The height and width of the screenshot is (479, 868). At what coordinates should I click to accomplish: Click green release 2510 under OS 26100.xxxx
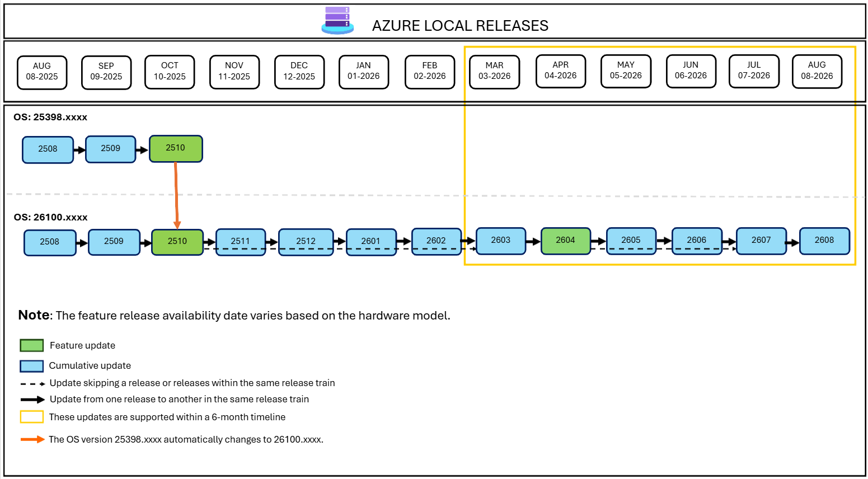(x=177, y=242)
